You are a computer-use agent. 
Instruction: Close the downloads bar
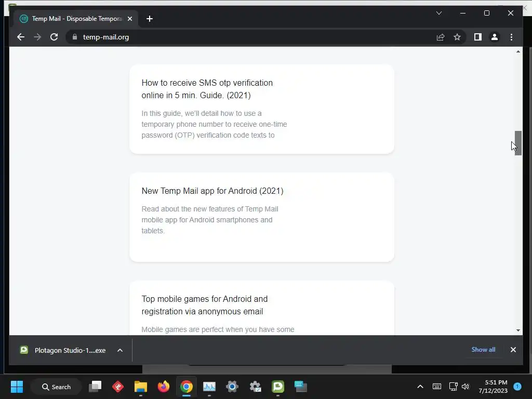pos(513,350)
